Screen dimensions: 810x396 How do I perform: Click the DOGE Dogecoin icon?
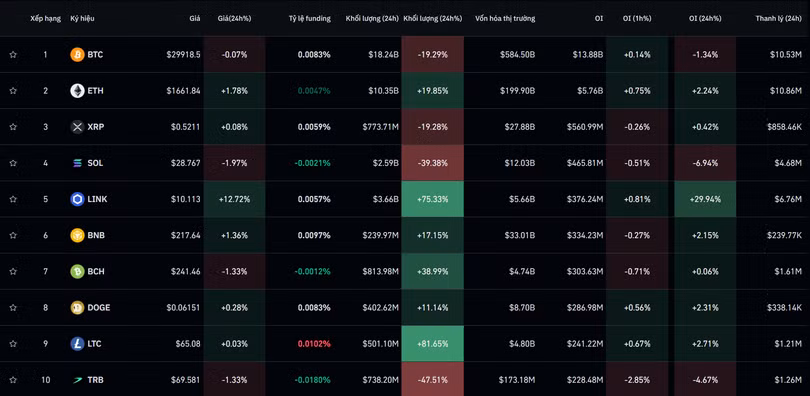coord(77,308)
